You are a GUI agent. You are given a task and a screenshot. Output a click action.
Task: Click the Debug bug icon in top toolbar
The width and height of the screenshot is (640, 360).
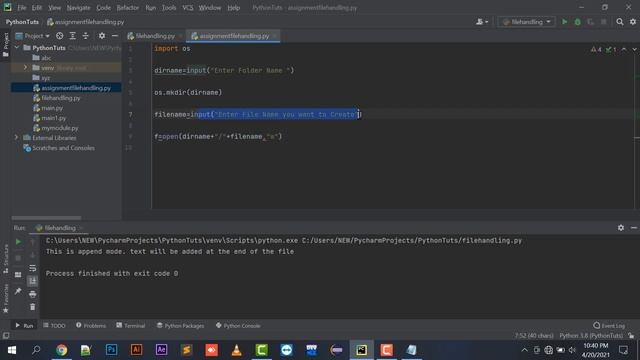tap(578, 22)
